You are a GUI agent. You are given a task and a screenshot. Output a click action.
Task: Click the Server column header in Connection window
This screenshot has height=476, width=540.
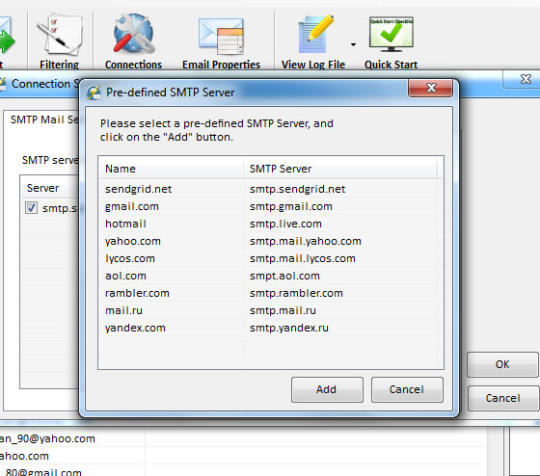(49, 188)
